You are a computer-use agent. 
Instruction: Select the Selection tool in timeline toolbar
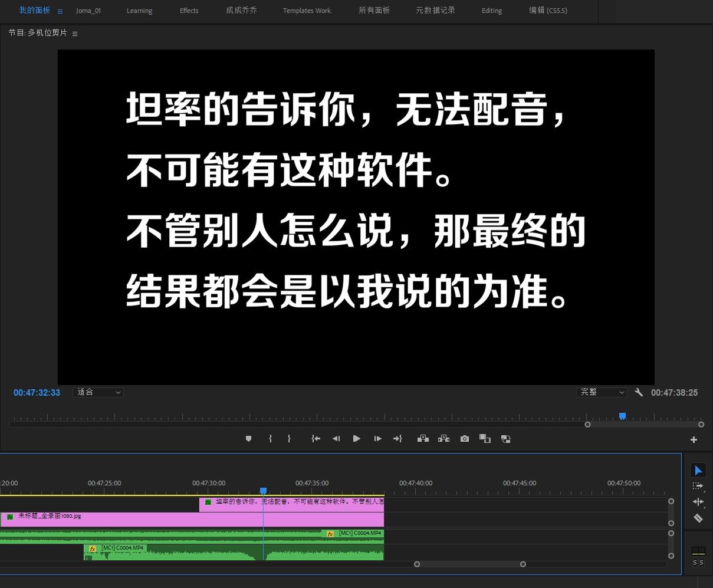pos(698,470)
